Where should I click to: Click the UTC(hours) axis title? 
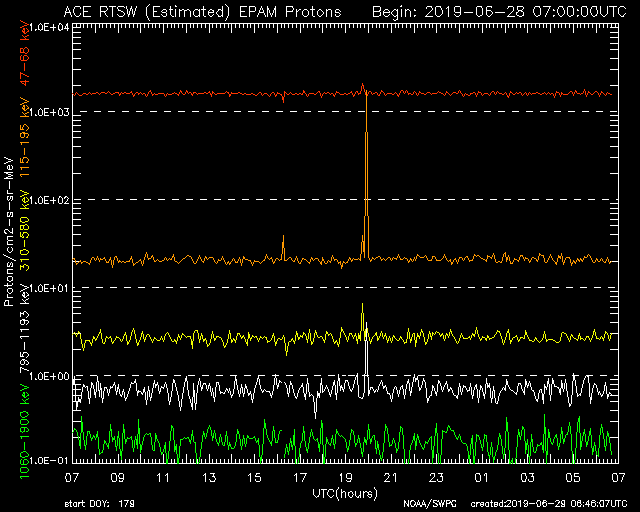click(x=346, y=493)
